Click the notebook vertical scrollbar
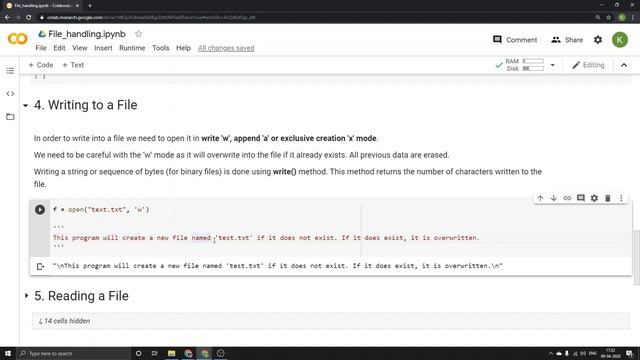The width and height of the screenshot is (640, 360). coord(636,257)
